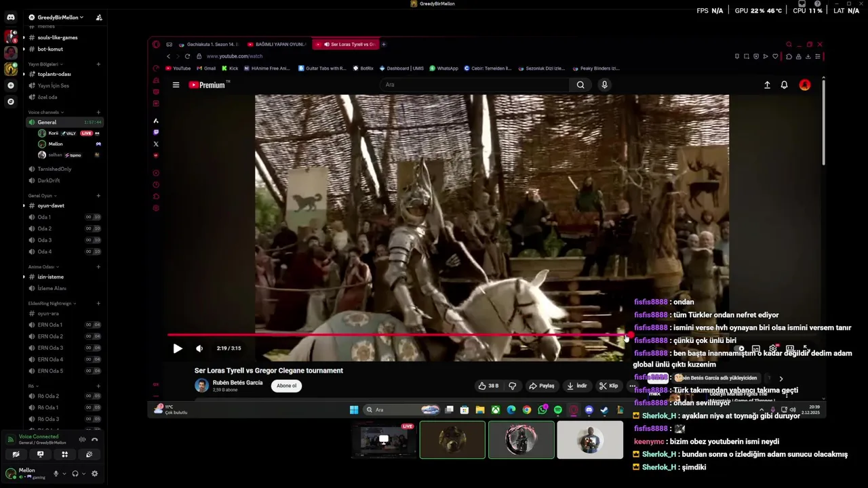This screenshot has height=488, width=868.
Task: Share the video with Paylaş
Action: click(x=542, y=386)
